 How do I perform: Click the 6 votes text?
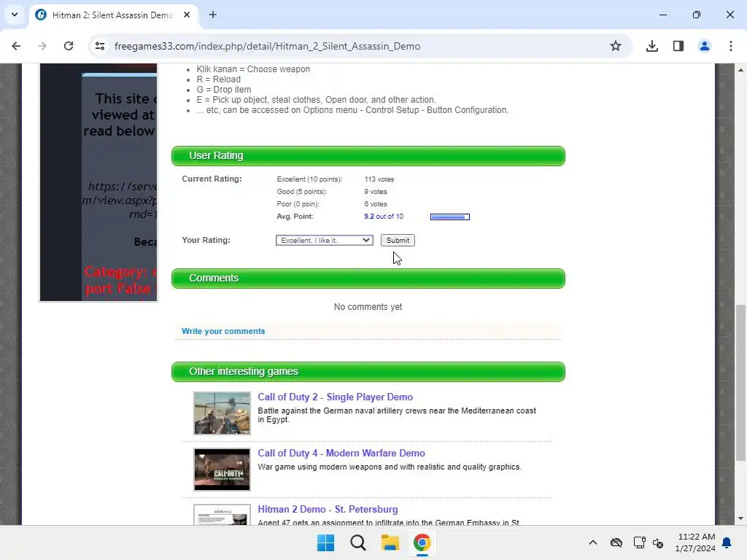[376, 204]
